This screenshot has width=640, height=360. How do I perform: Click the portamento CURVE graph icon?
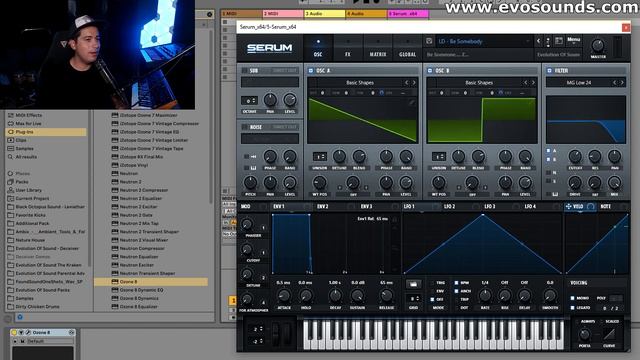pyautogui.click(x=609, y=335)
